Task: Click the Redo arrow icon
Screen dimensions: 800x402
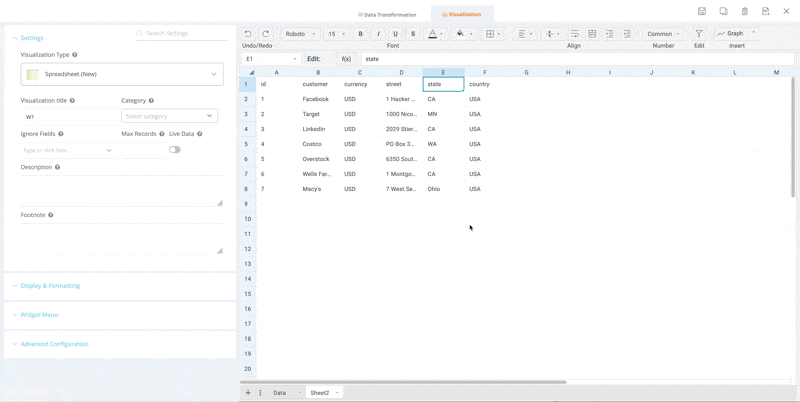Action: coord(266,34)
